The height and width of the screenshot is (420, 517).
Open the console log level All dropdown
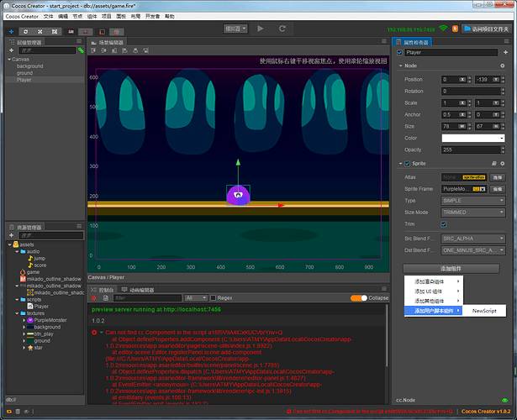click(196, 298)
